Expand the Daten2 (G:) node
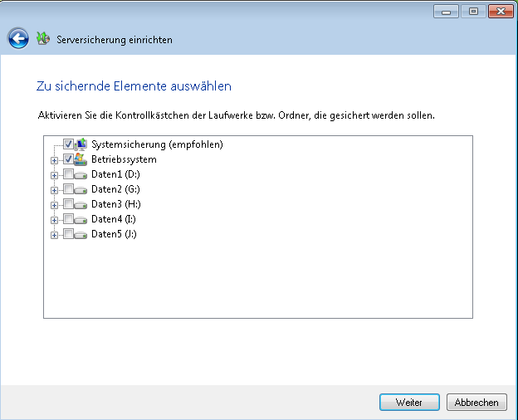The image size is (518, 420). tap(54, 190)
